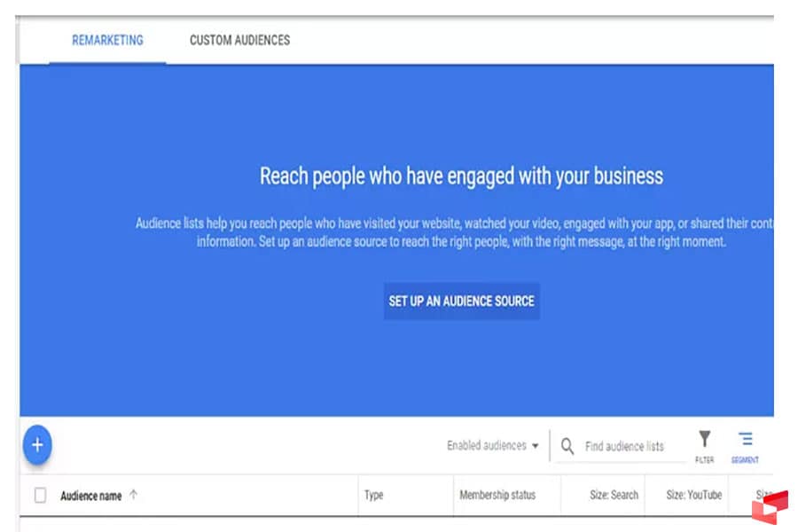
Task: Click the Membership status column header
Action: [497, 495]
